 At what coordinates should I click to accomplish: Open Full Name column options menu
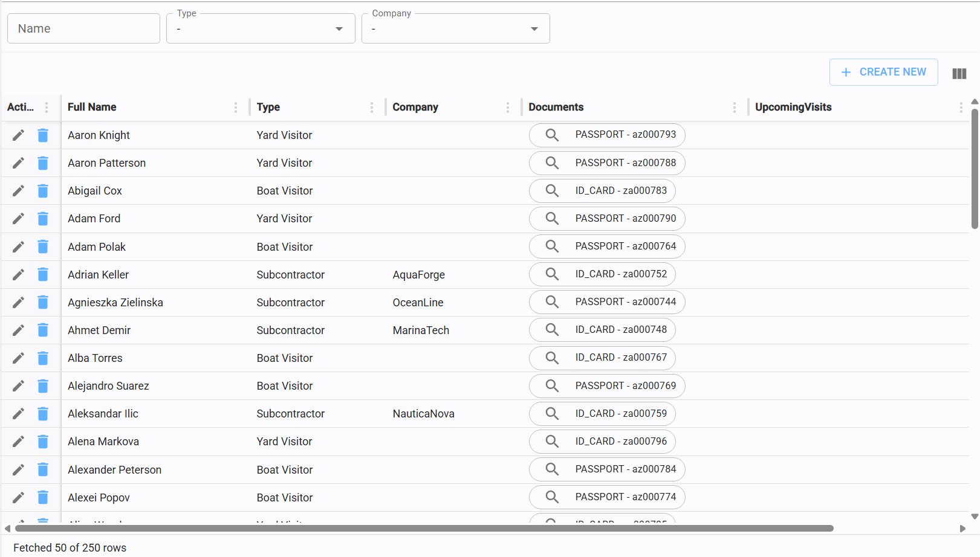coord(235,108)
